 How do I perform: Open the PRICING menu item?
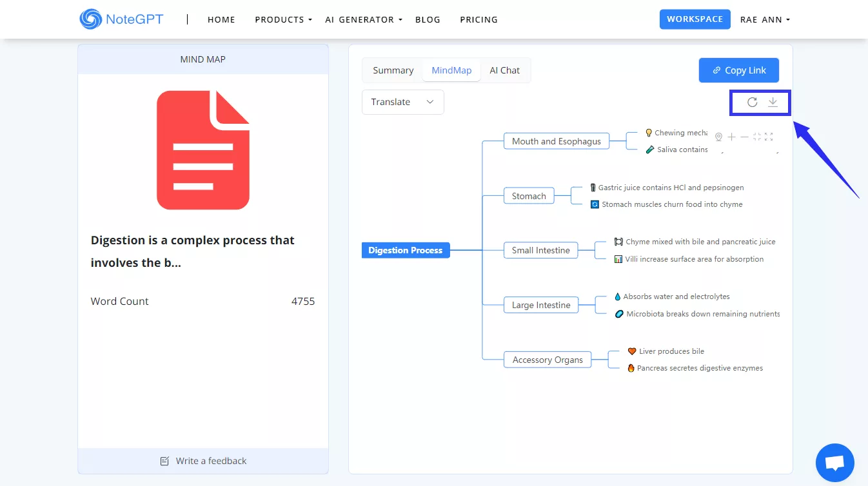pyautogui.click(x=478, y=19)
